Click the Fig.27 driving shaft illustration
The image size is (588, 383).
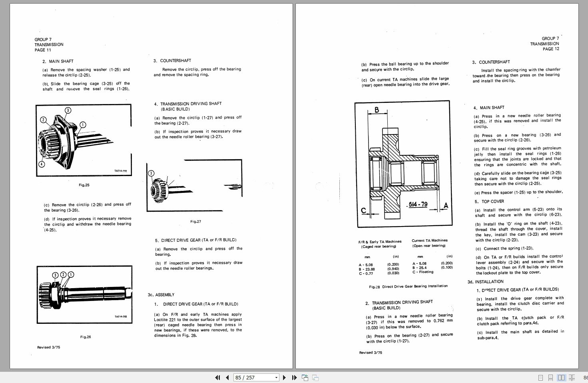click(x=194, y=185)
